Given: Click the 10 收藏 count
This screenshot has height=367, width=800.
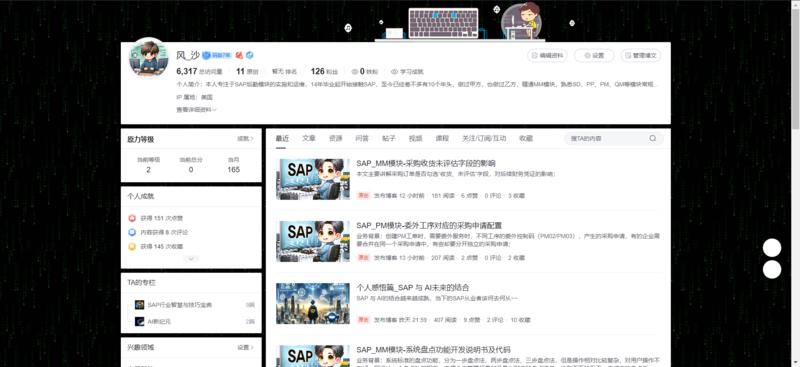Looking at the screenshot, I should point(520,320).
